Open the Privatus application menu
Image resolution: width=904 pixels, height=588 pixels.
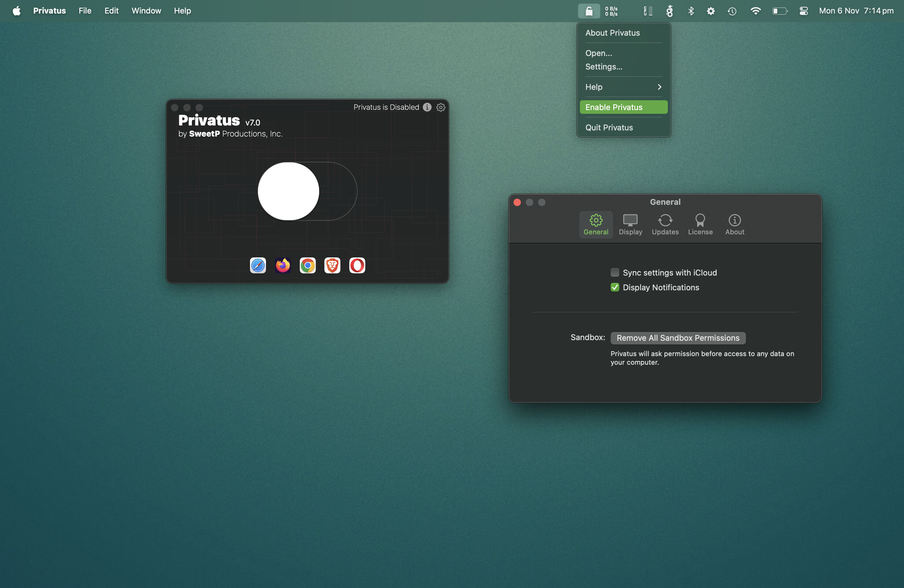pyautogui.click(x=50, y=11)
